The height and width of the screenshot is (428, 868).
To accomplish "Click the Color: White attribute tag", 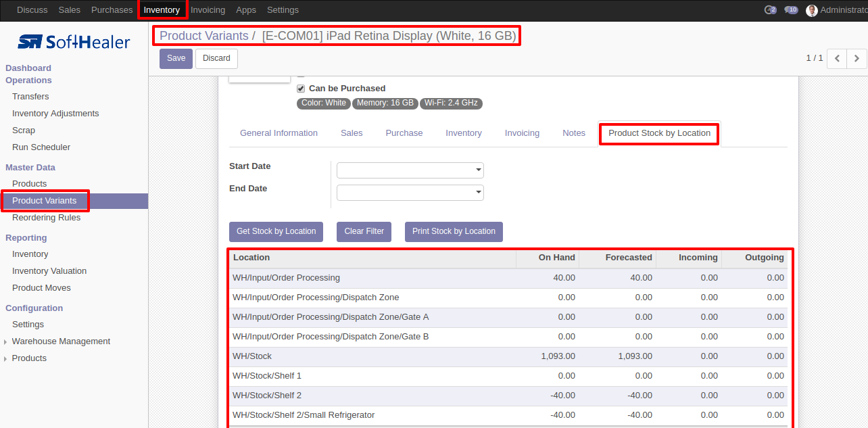I will point(324,103).
